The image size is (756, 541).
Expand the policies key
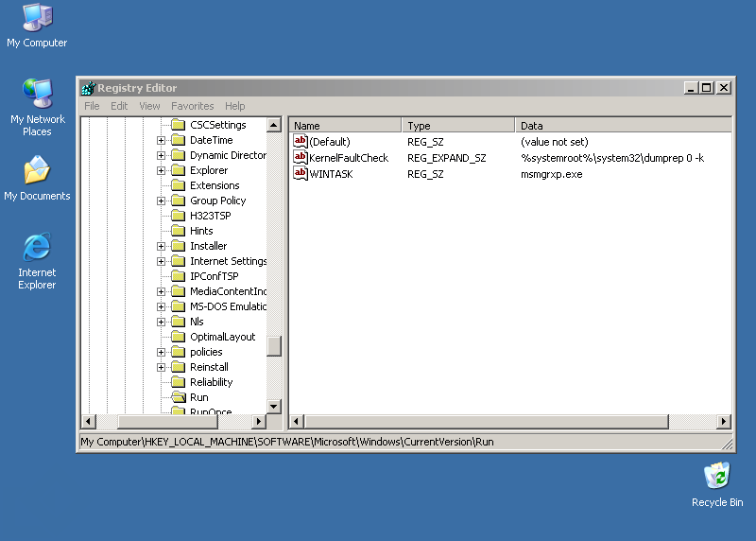[x=161, y=352]
